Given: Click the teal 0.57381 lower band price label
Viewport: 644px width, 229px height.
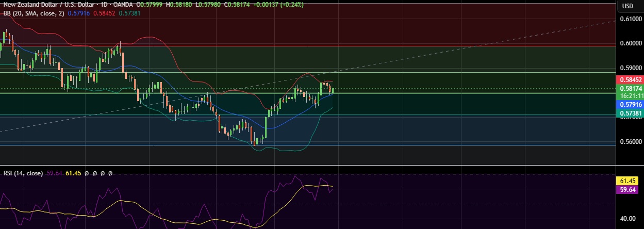Looking at the screenshot, I should [x=630, y=113].
